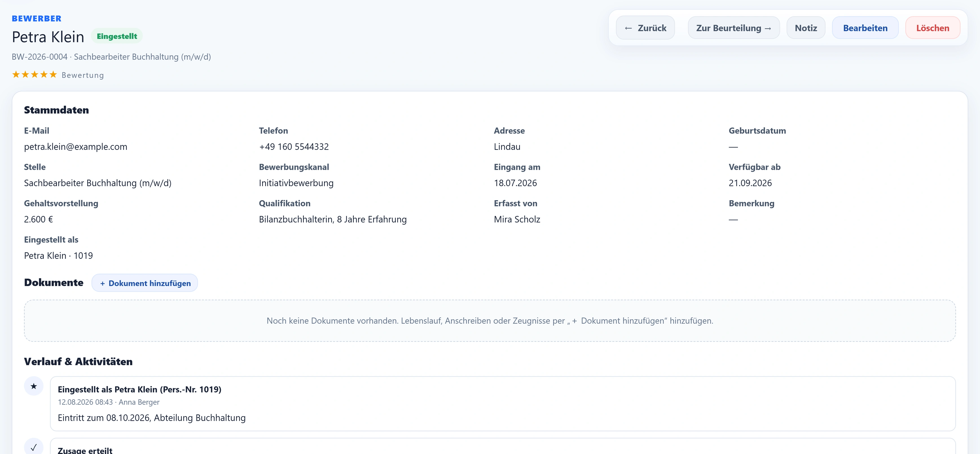980x454 pixels.
Task: Open Bearbeiten to edit the applicant
Action: pyautogui.click(x=865, y=28)
